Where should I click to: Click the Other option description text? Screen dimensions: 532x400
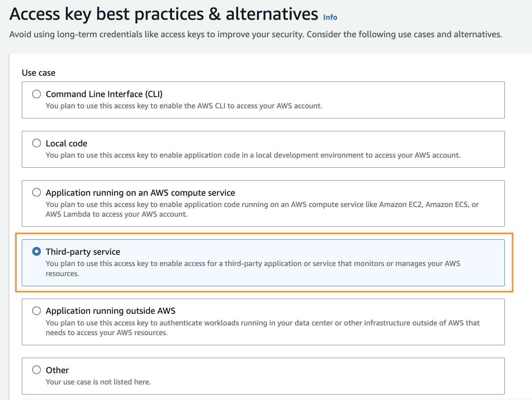tap(98, 382)
